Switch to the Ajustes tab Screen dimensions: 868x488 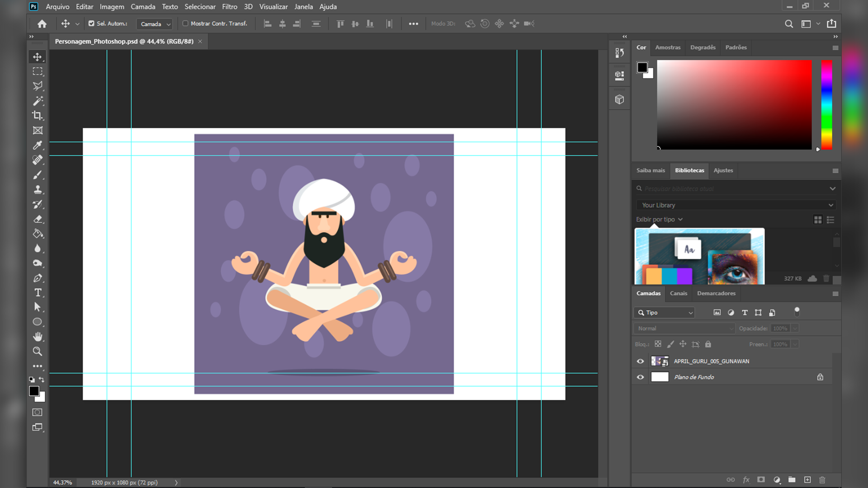pos(723,170)
